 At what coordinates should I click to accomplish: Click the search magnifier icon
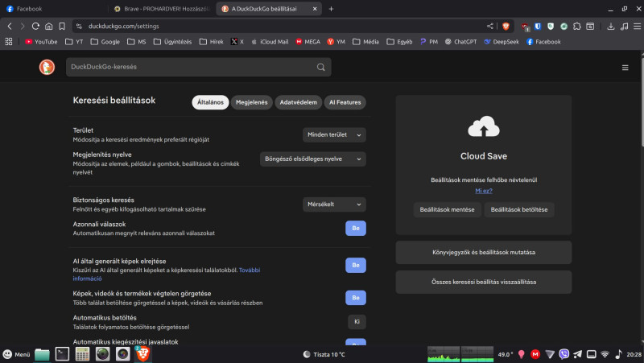pyautogui.click(x=320, y=67)
